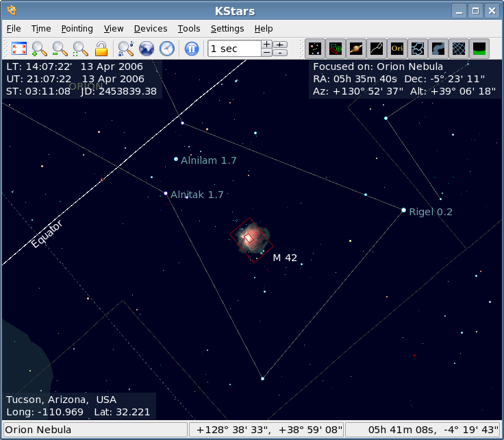
Task: Toggle solar system planets display
Action: point(356,49)
